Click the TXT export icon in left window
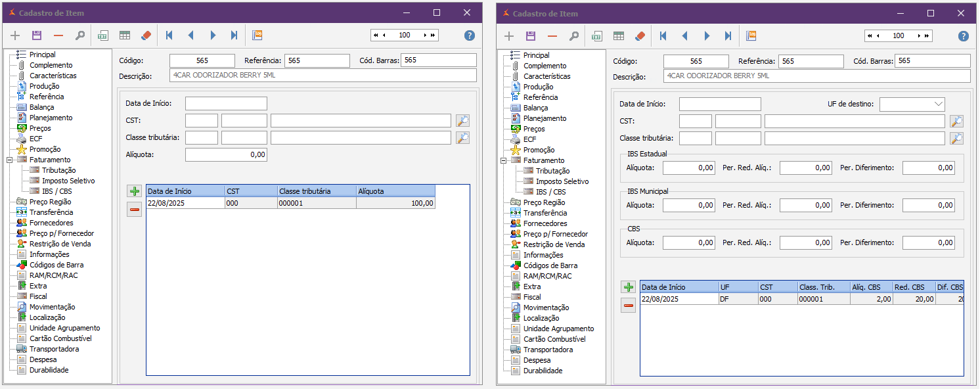Viewport: 980px width, 389px height. (x=103, y=35)
